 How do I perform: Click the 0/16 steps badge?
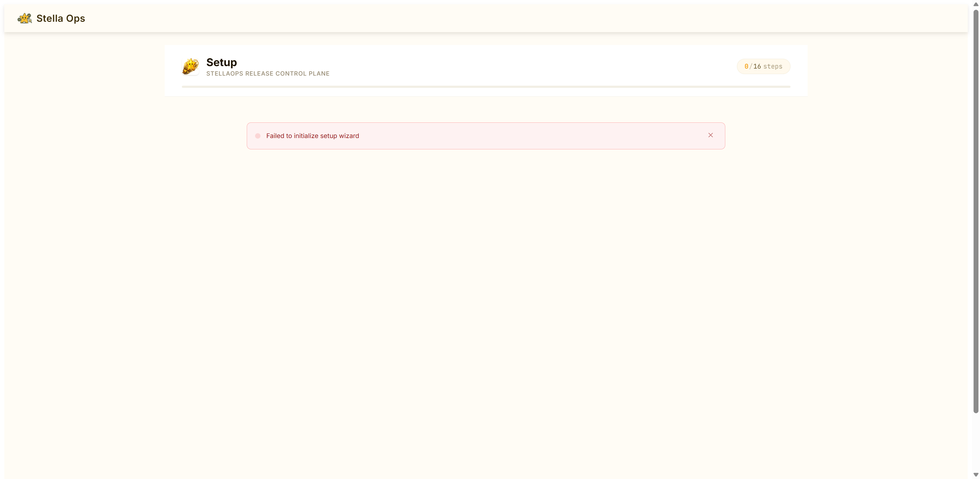(x=763, y=66)
